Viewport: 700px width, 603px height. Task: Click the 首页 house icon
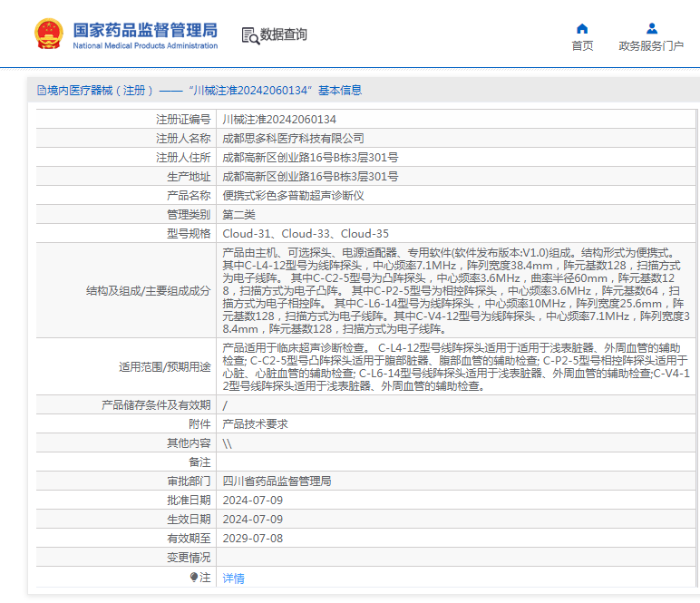coord(582,28)
